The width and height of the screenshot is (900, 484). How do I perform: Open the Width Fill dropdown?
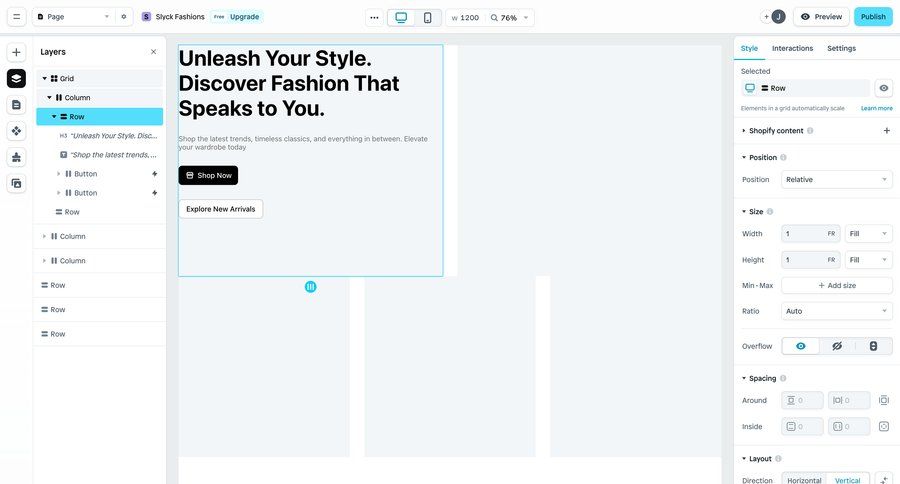click(x=868, y=234)
